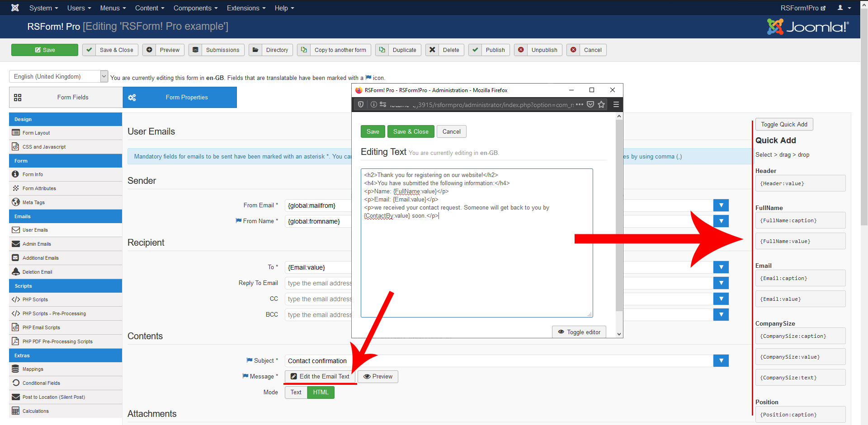Open the user account icon menu
The height and width of the screenshot is (425, 868).
point(844,8)
